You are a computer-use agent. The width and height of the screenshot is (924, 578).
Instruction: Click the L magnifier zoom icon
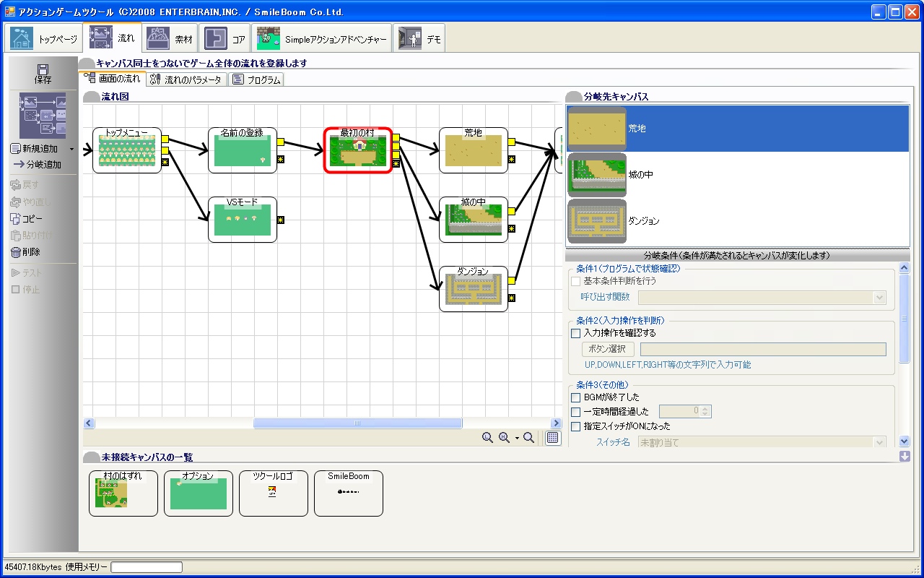pos(487,438)
